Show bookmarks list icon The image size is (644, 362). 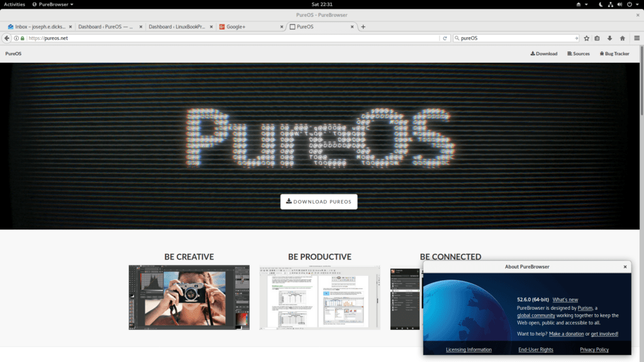tap(597, 38)
